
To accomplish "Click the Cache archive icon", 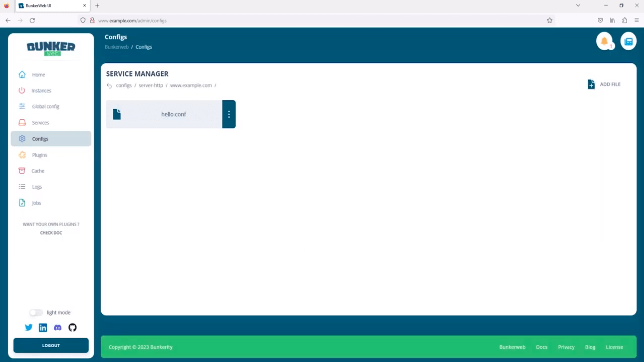I will click(x=22, y=171).
